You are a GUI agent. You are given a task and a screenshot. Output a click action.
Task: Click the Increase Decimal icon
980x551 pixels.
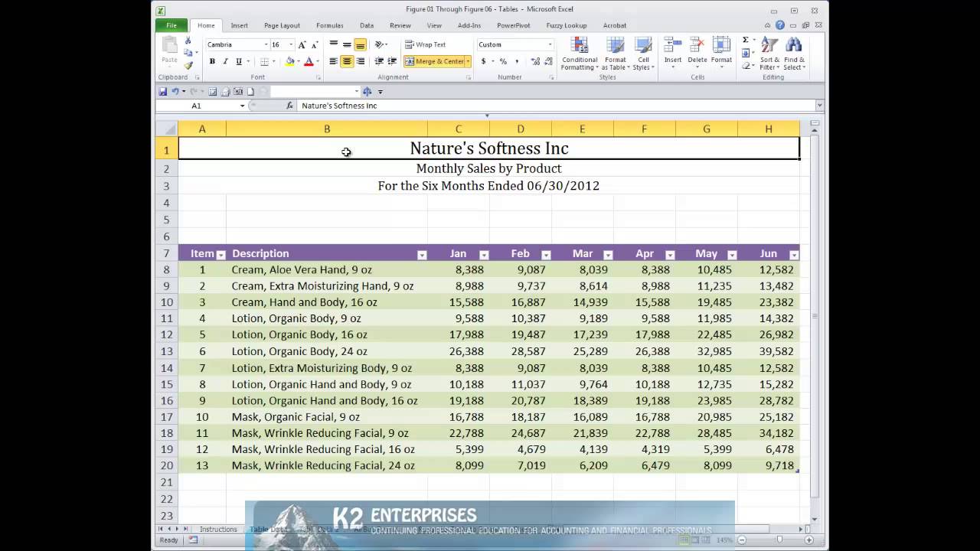(x=534, y=61)
